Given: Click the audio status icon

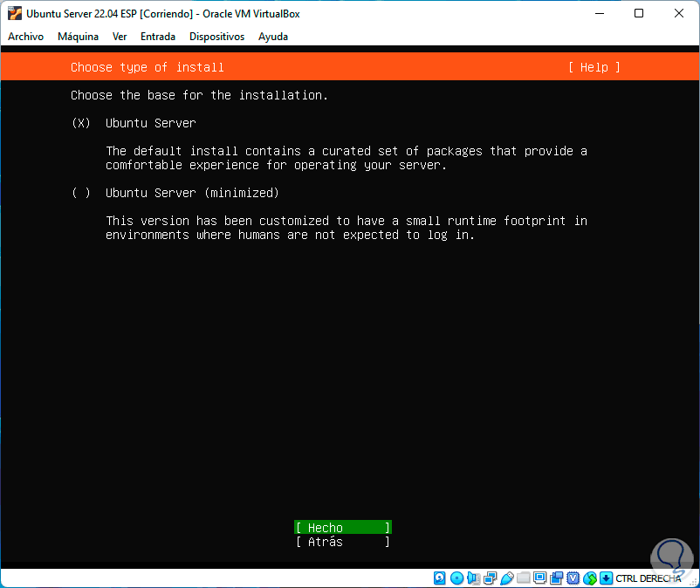Looking at the screenshot, I should pyautogui.click(x=473, y=578).
